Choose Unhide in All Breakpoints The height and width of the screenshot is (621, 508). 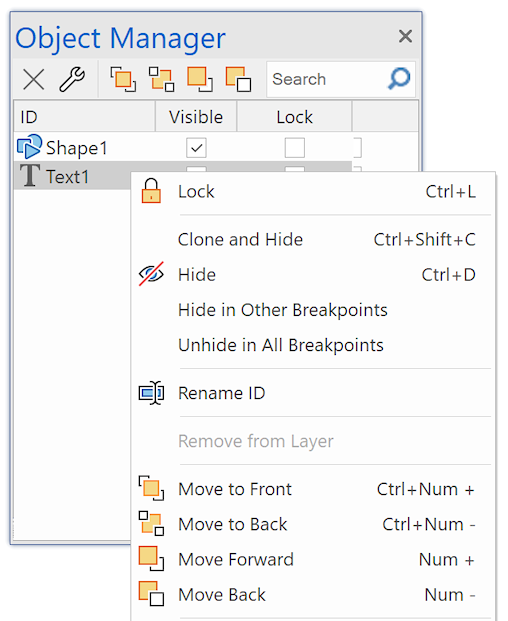[x=314, y=345]
